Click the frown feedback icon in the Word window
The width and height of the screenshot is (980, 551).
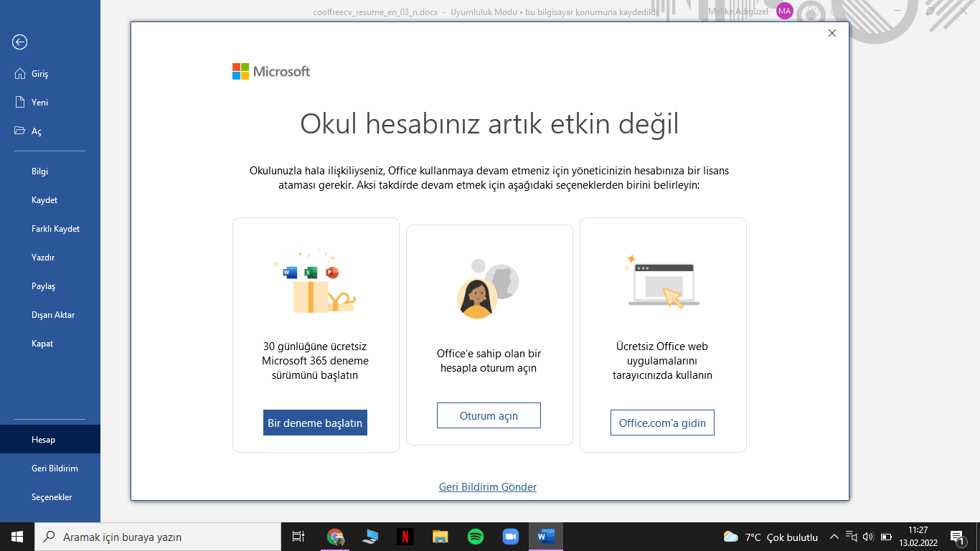coord(837,11)
